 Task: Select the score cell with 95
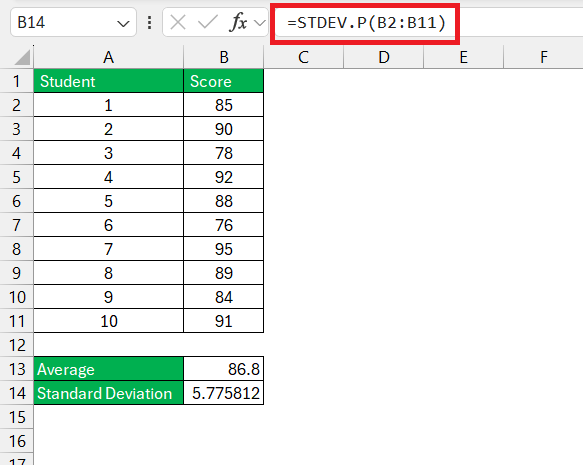(223, 249)
